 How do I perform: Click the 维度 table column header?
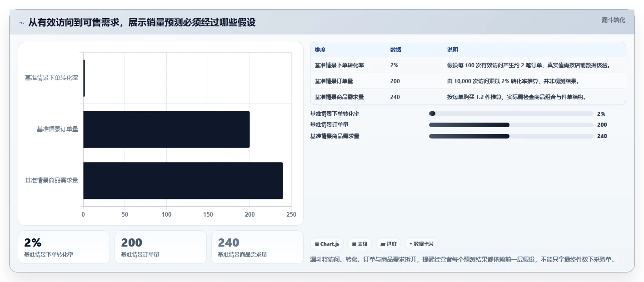point(320,50)
